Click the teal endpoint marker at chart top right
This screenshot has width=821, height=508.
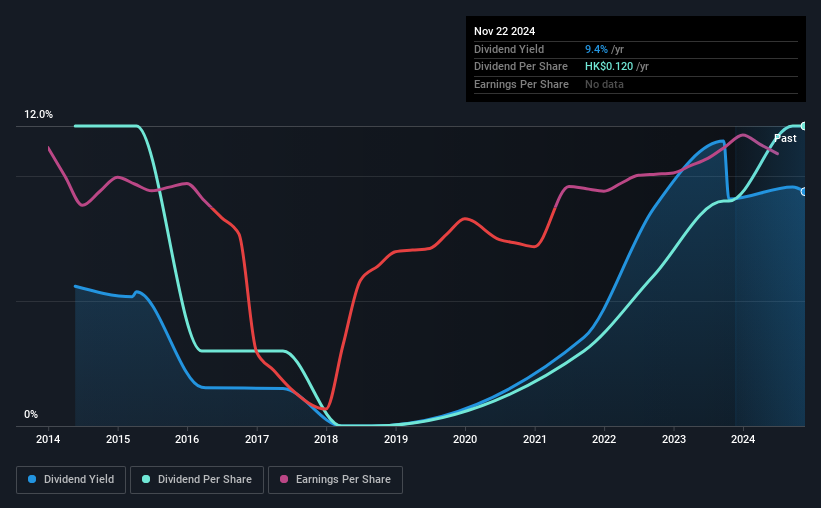pos(804,126)
